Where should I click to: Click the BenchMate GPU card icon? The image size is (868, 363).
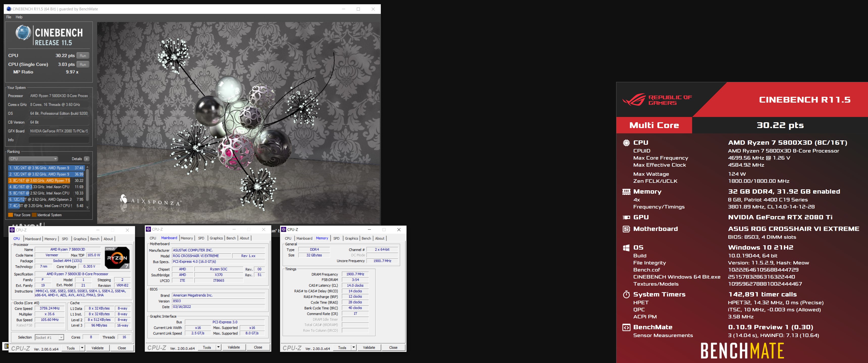(x=627, y=218)
